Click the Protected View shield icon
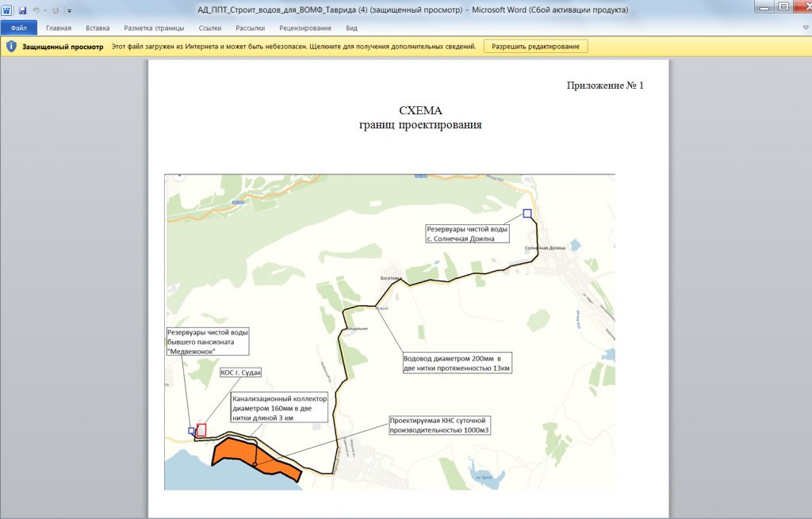Viewport: 812px width, 519px height. click(11, 46)
